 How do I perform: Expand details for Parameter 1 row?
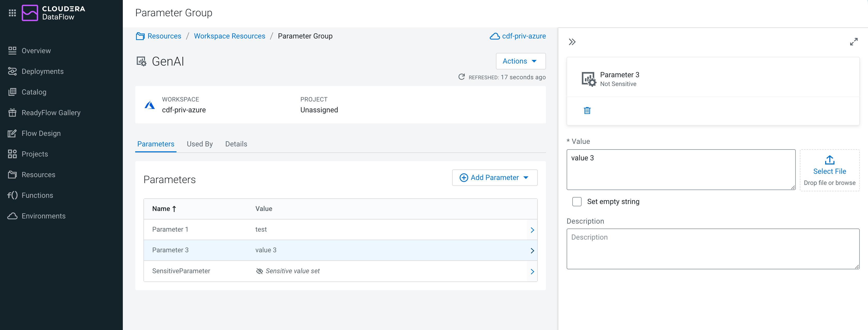point(532,230)
